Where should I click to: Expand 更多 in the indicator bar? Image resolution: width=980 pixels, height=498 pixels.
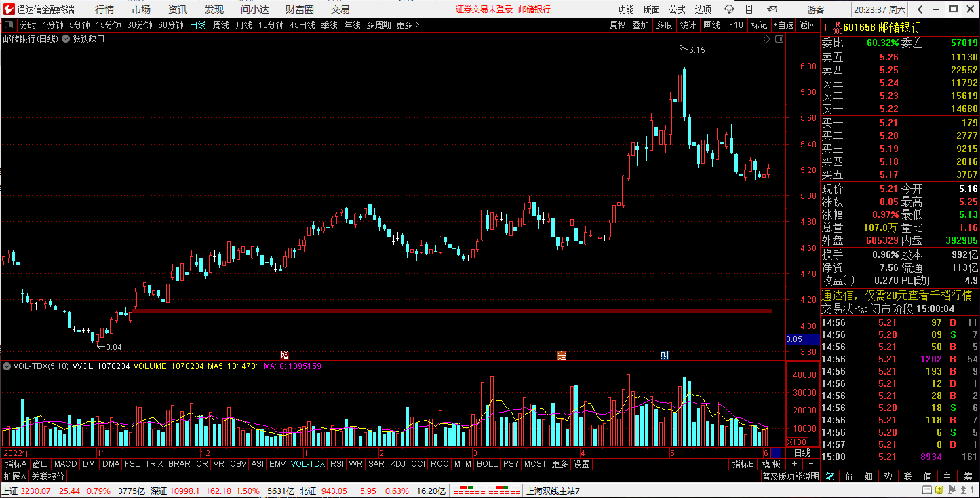click(560, 464)
